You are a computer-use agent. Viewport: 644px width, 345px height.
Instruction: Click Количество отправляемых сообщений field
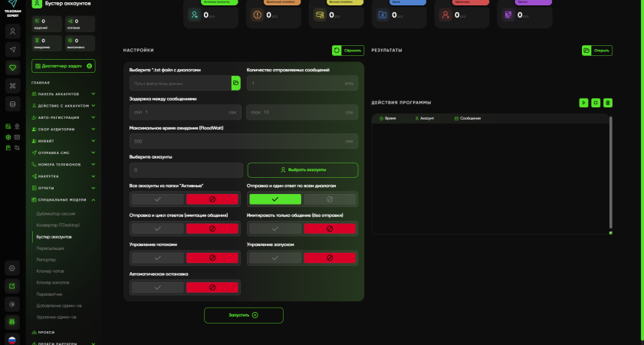(302, 83)
